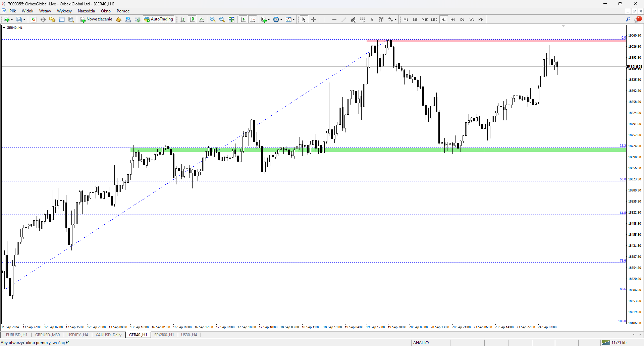Switch to bar chart display

click(183, 19)
